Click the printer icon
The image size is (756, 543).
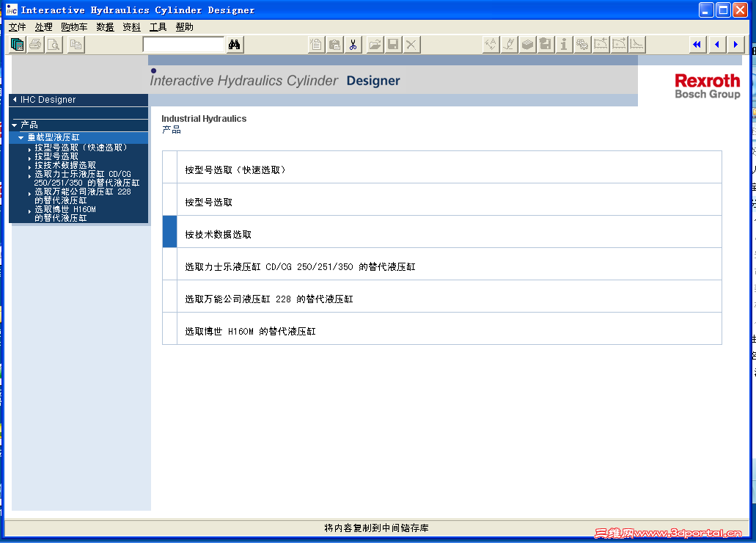tap(36, 45)
